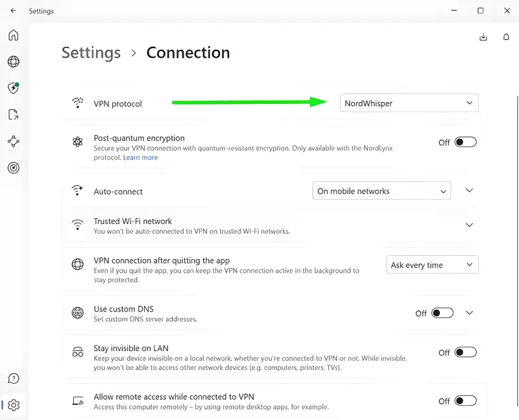Toggle Allow remote access while connected to VPN
This screenshot has height=420, width=519.
[x=465, y=401]
